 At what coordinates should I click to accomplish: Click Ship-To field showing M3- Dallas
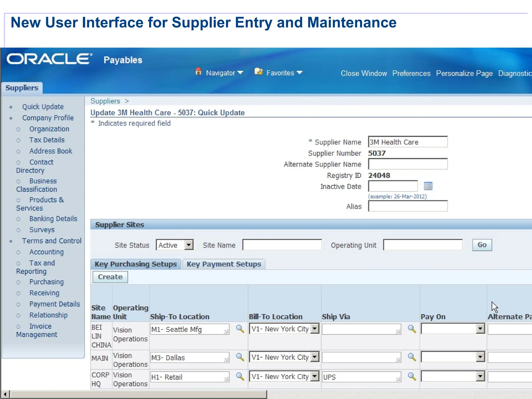190,357
